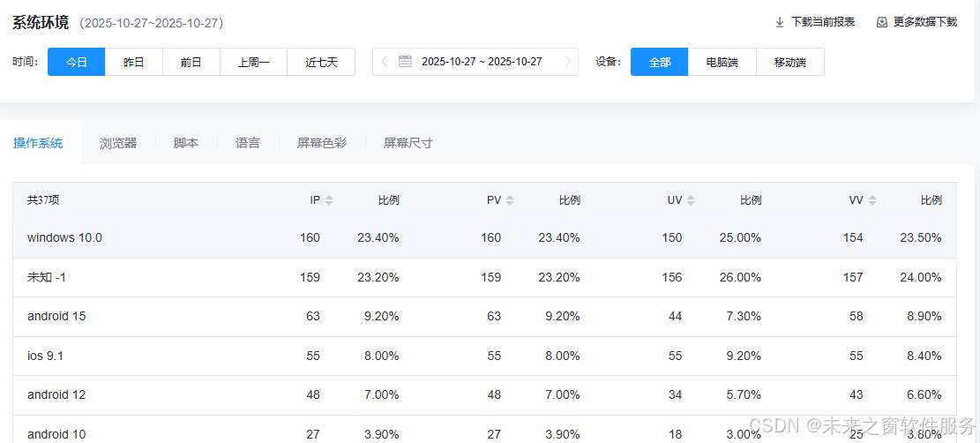Click 下载当前报表 link
Image resolution: width=980 pixels, height=443 pixels.
point(823,23)
